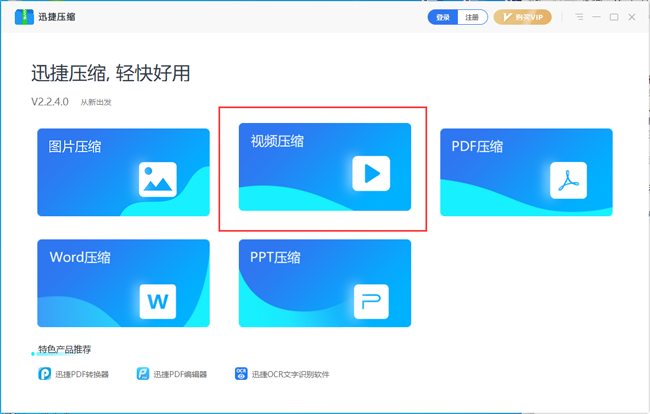Open the PDF压缩 compression card

526,172
